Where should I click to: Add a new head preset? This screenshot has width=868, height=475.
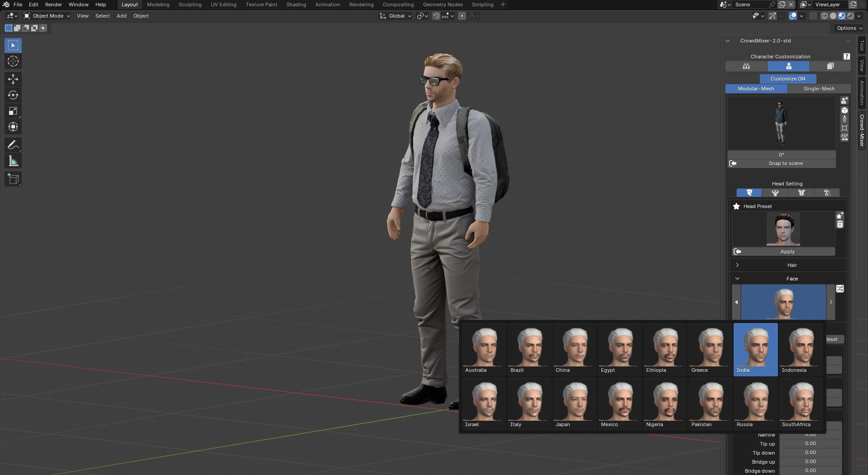point(840,216)
